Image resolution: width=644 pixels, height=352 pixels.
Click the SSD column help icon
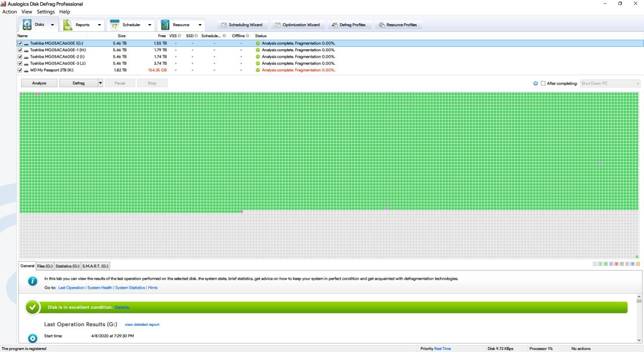pyautogui.click(x=196, y=36)
